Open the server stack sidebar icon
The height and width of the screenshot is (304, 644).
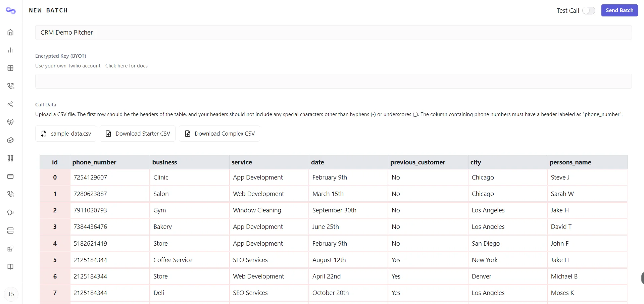click(x=10, y=231)
